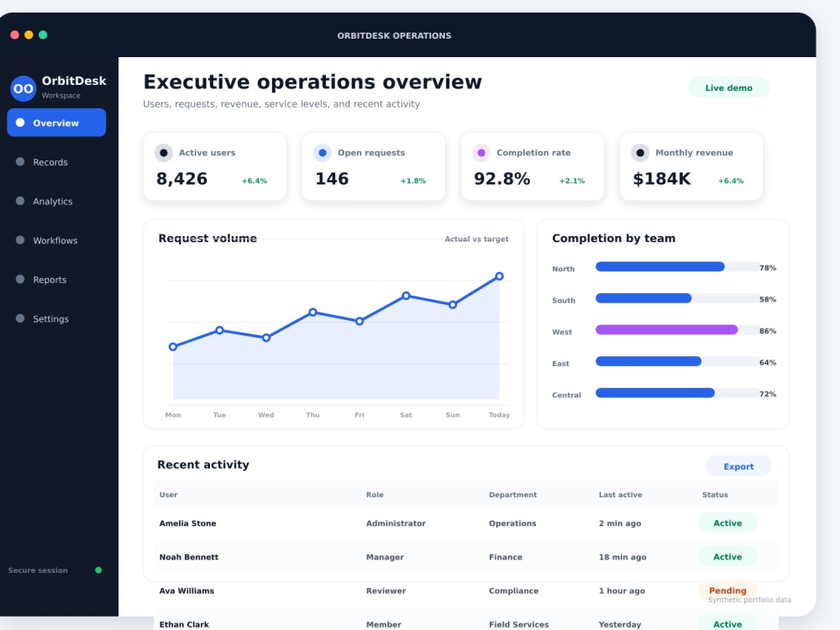Click the 146 open requests value
This screenshot has width=840, height=630.
(x=332, y=179)
